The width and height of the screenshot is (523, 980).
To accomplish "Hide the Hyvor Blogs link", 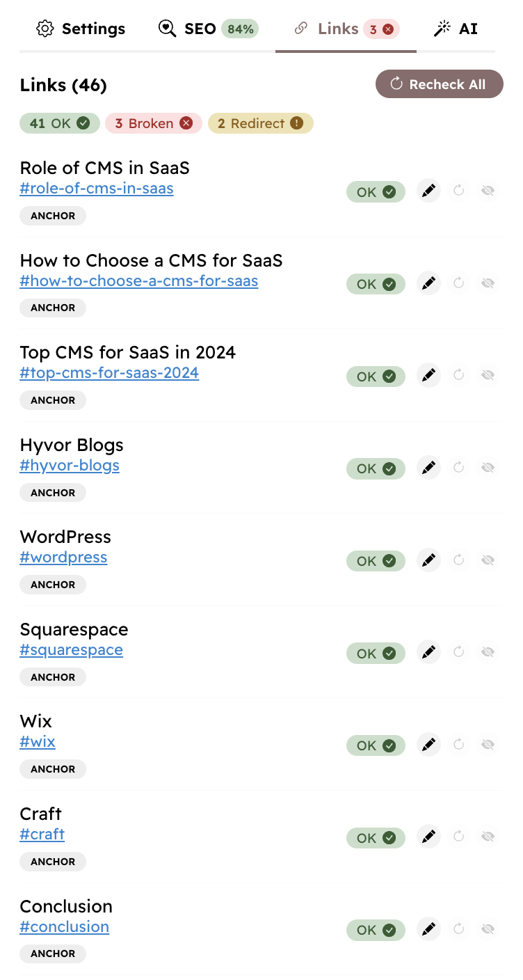I will point(488,468).
